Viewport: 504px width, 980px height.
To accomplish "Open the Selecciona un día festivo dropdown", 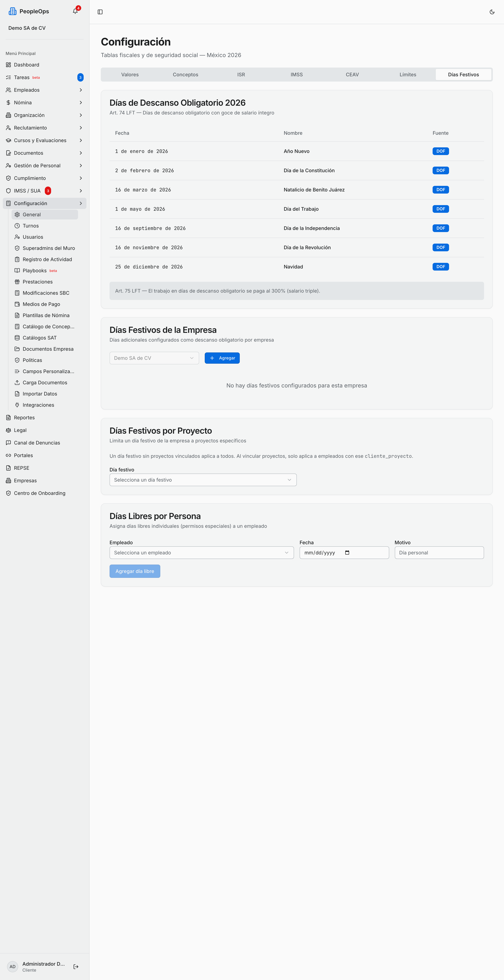I will tap(203, 480).
